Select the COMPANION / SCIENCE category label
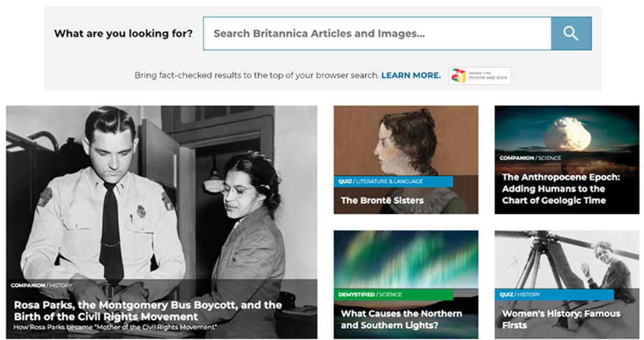This screenshot has width=644, height=340. point(530,158)
